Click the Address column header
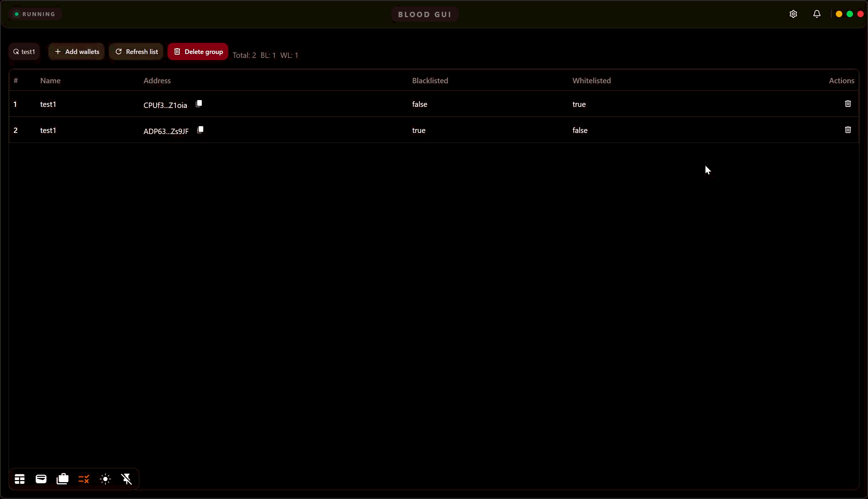The height and width of the screenshot is (499, 868). [157, 81]
